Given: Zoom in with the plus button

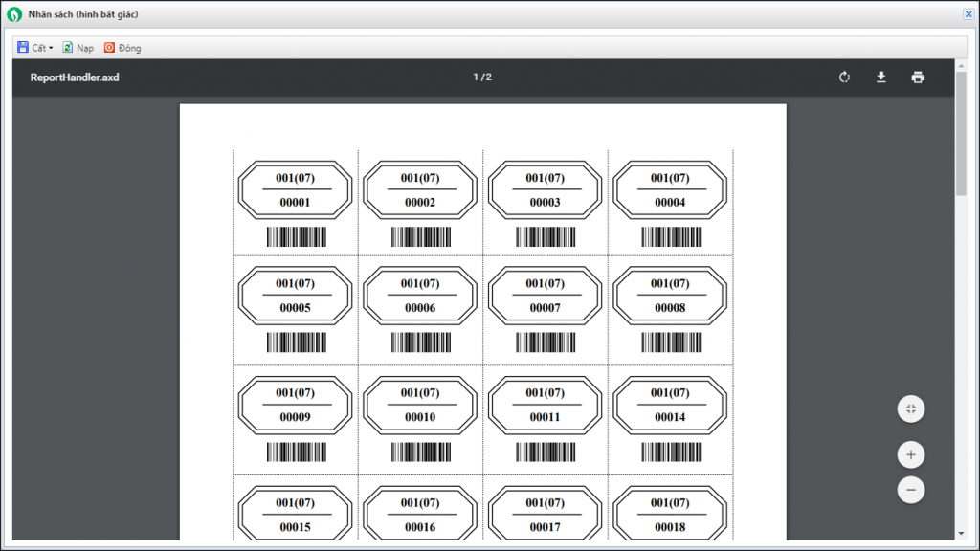Looking at the screenshot, I should [911, 454].
